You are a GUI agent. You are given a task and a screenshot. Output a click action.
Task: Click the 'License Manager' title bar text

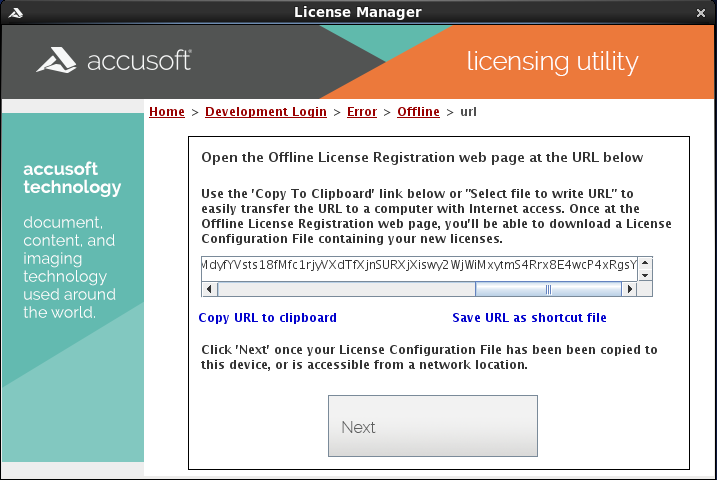click(358, 12)
